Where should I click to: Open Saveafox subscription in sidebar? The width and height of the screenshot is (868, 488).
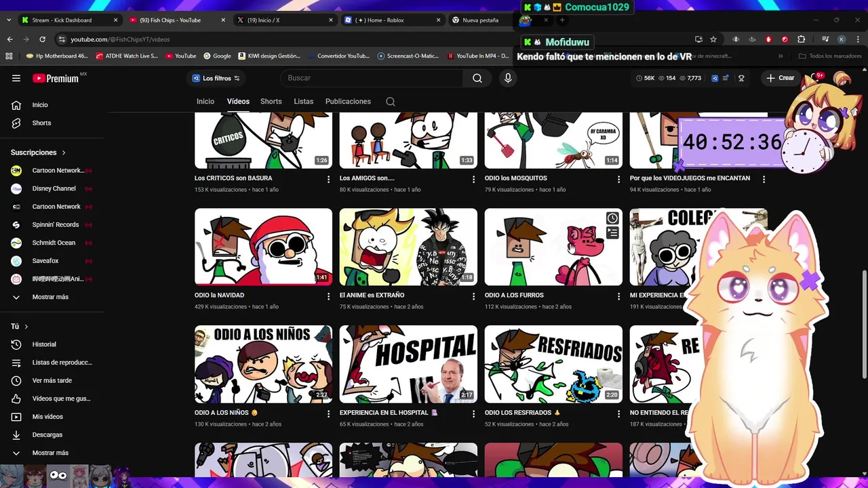coord(52,261)
